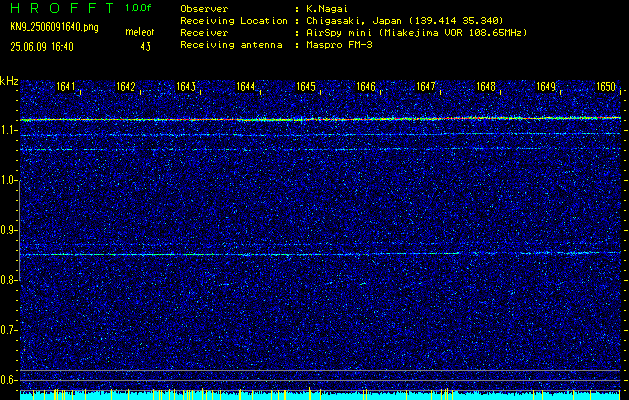Click the version label 1.00f
Image resolution: width=629 pixels, height=400 pixels.
(x=138, y=8)
